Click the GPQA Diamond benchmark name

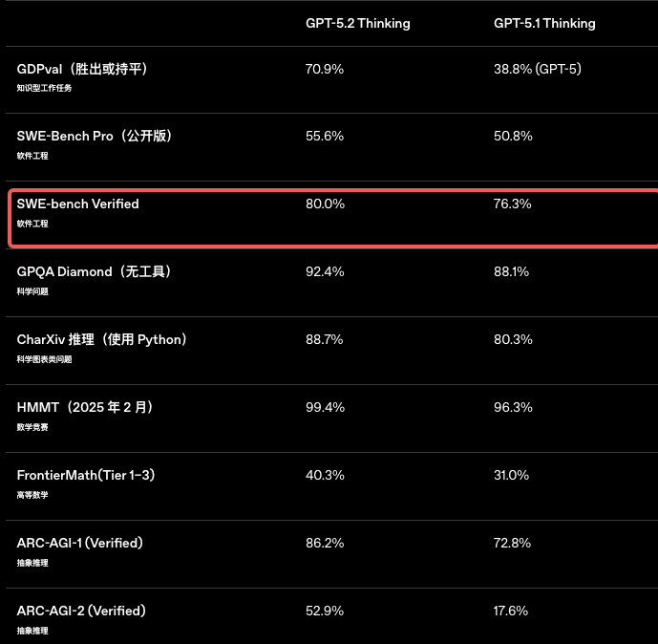click(x=94, y=272)
